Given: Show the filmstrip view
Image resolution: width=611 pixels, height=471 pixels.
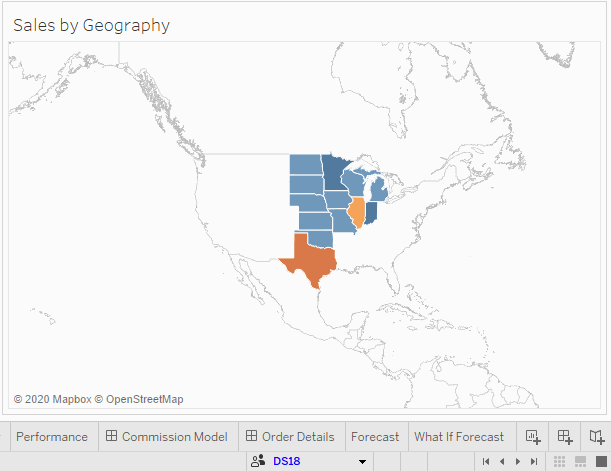Looking at the screenshot, I should pyautogui.click(x=578, y=461).
